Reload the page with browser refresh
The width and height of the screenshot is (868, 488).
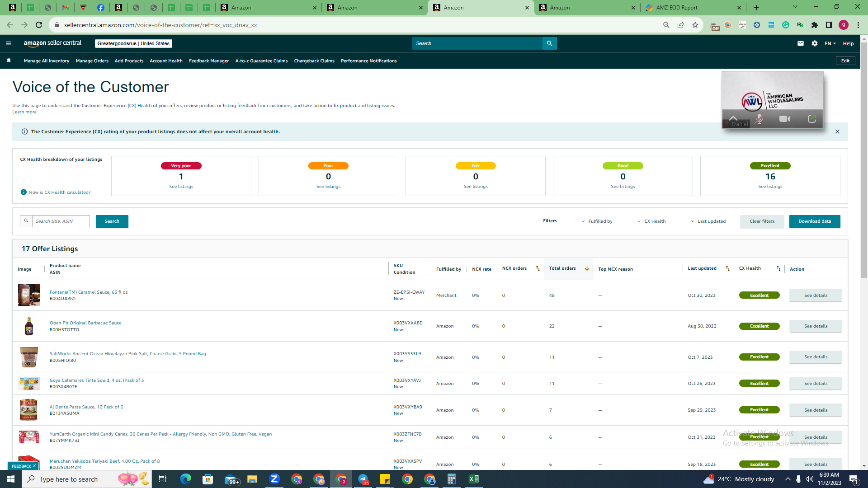pos(39,25)
